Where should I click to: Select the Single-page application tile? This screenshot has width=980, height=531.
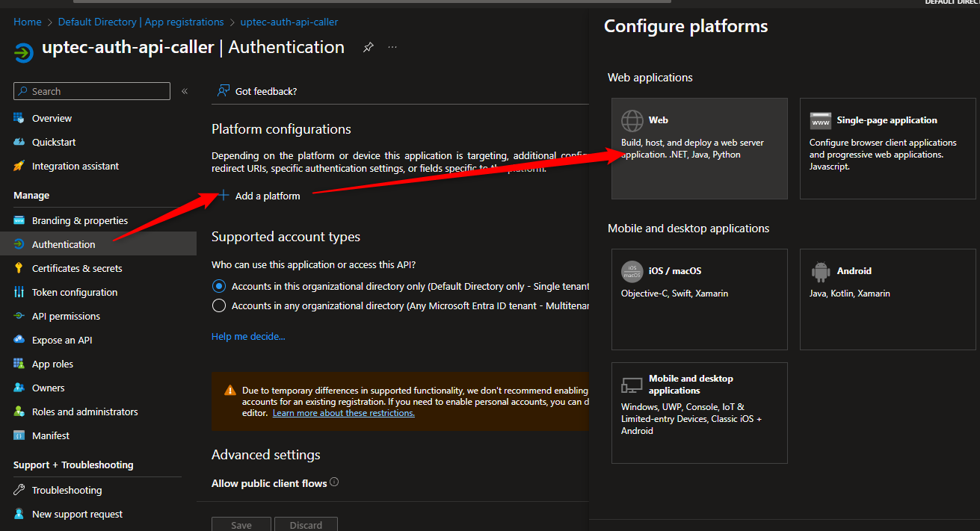pos(887,149)
